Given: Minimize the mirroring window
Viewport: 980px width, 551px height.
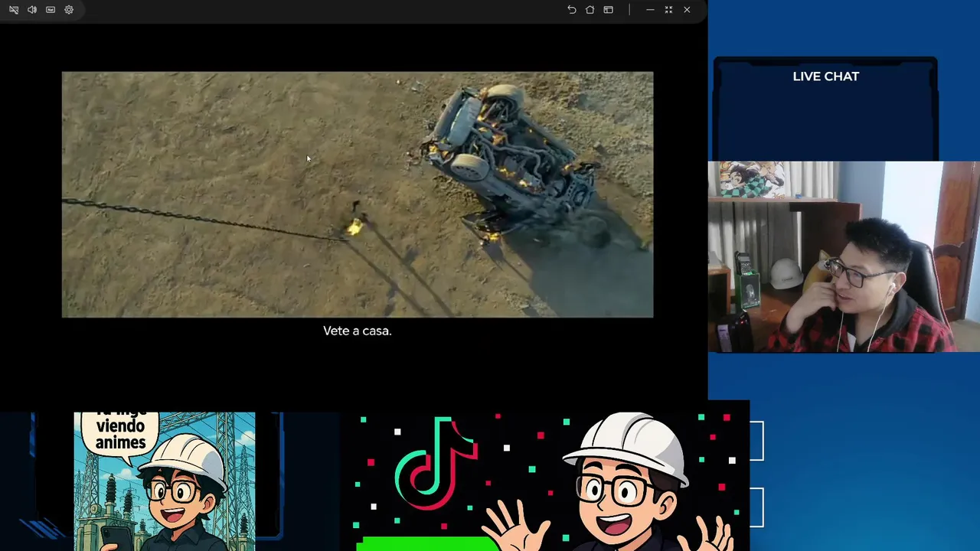Looking at the screenshot, I should click(x=650, y=10).
